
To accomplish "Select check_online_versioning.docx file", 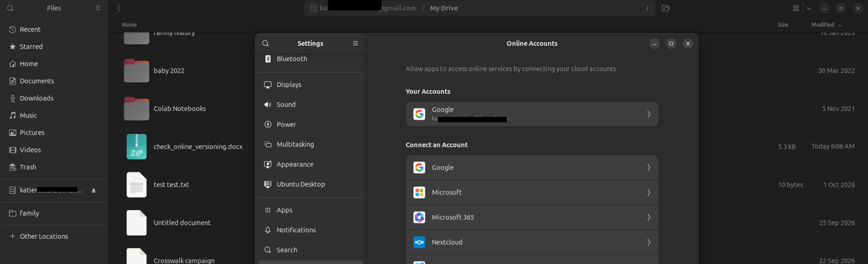I will point(198,147).
